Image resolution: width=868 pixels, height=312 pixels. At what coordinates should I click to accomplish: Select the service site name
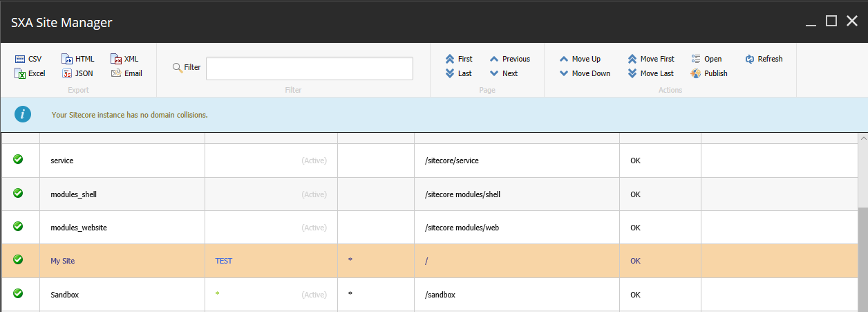(62, 160)
